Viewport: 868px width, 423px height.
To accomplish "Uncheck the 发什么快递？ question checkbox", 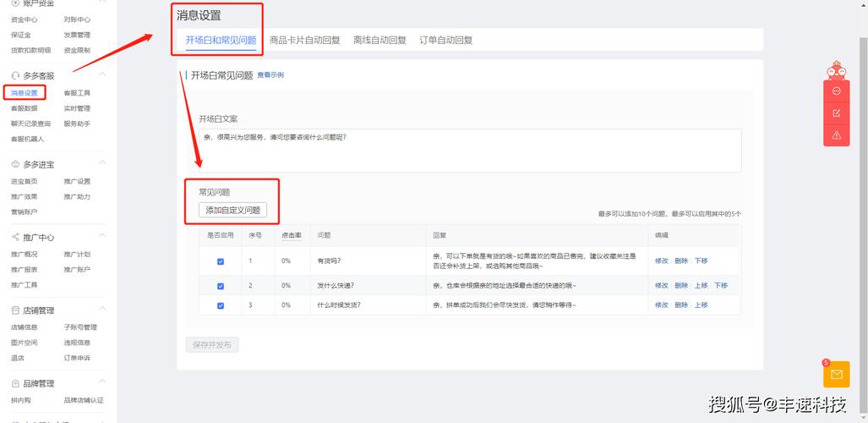I will pos(221,286).
